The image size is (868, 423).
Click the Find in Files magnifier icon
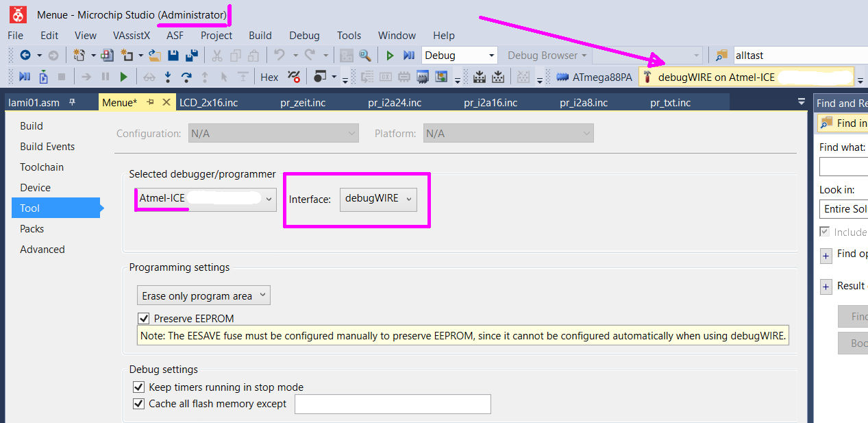tap(364, 56)
